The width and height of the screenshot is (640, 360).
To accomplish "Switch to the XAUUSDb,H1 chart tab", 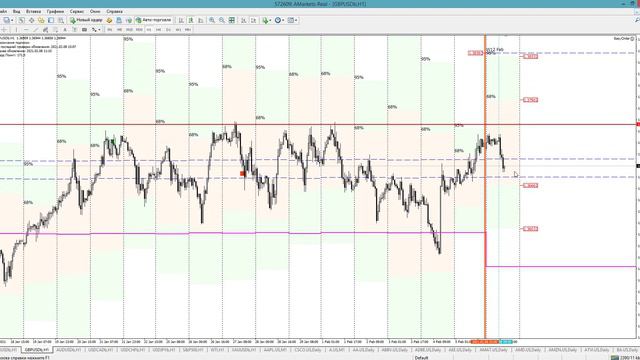I will 244,350.
